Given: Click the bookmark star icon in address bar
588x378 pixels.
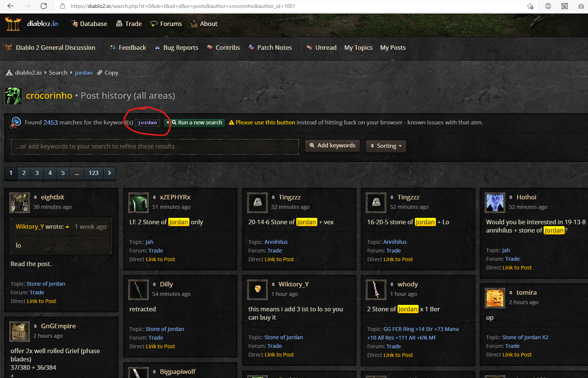Looking at the screenshot, I should point(530,6).
